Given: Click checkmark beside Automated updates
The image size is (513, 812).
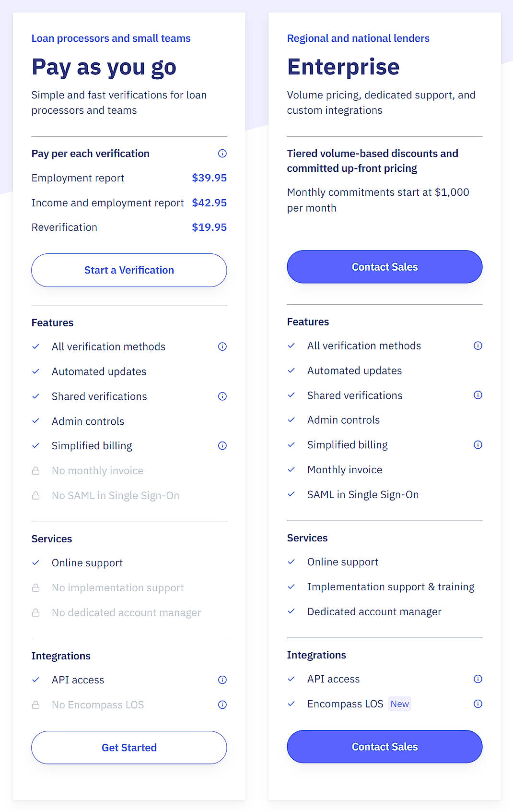Looking at the screenshot, I should [x=35, y=371].
